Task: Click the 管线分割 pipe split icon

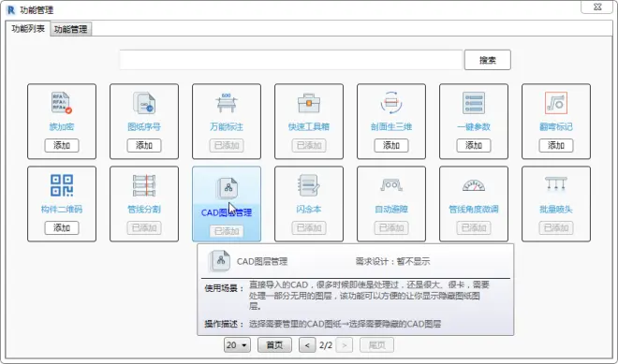Action: coord(144,185)
